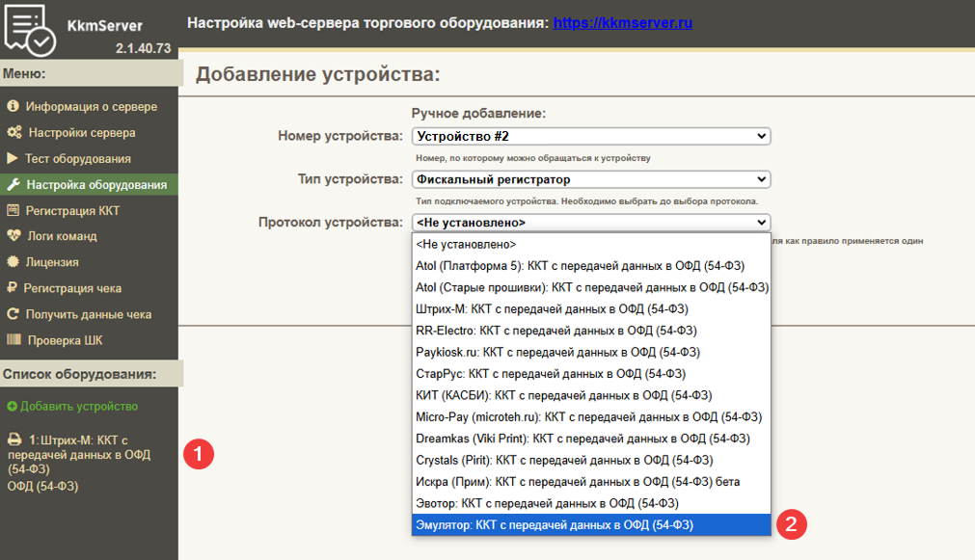Click the refresh icon beside Получить данные чека
975x560 pixels.
(13, 314)
